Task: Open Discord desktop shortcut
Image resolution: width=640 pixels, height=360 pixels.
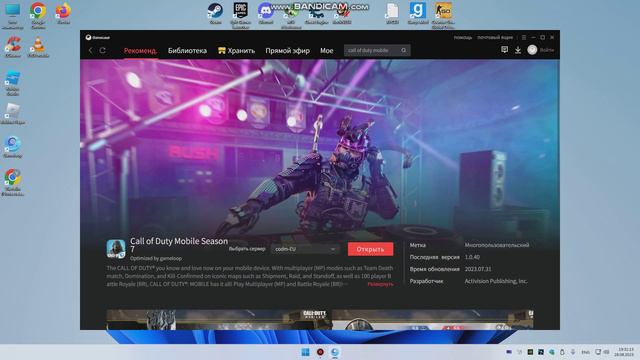Action: (266, 13)
